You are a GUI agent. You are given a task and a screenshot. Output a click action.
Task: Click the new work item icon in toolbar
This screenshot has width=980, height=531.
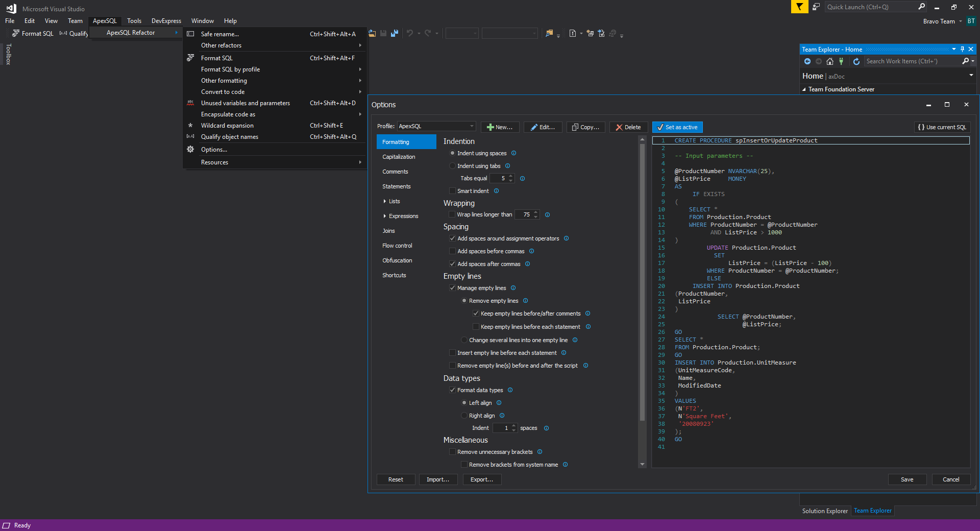tap(573, 33)
